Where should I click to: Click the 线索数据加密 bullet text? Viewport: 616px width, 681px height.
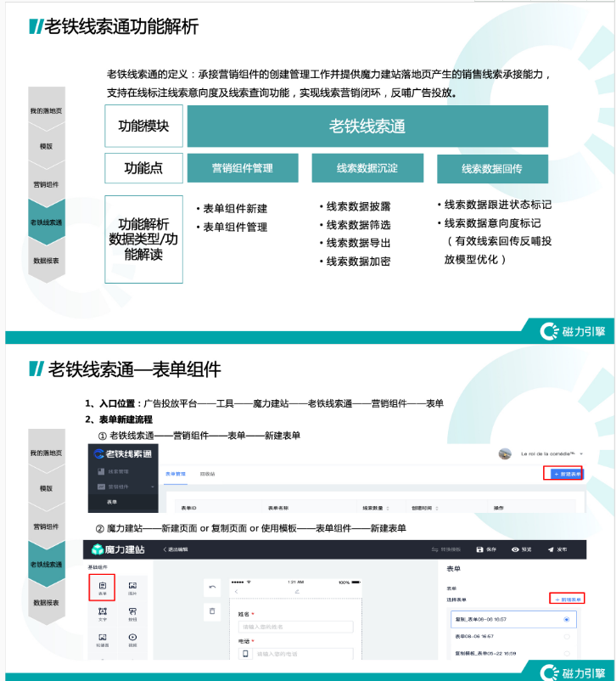pyautogui.click(x=358, y=262)
